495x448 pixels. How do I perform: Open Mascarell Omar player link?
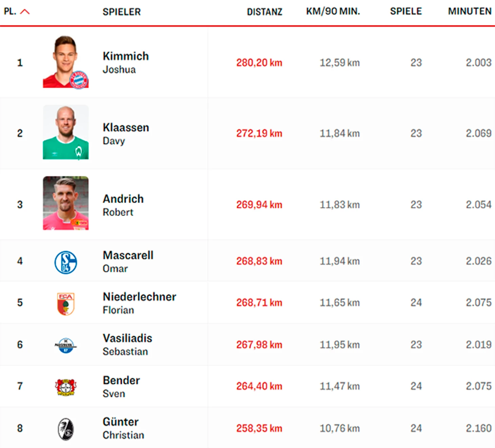click(128, 261)
